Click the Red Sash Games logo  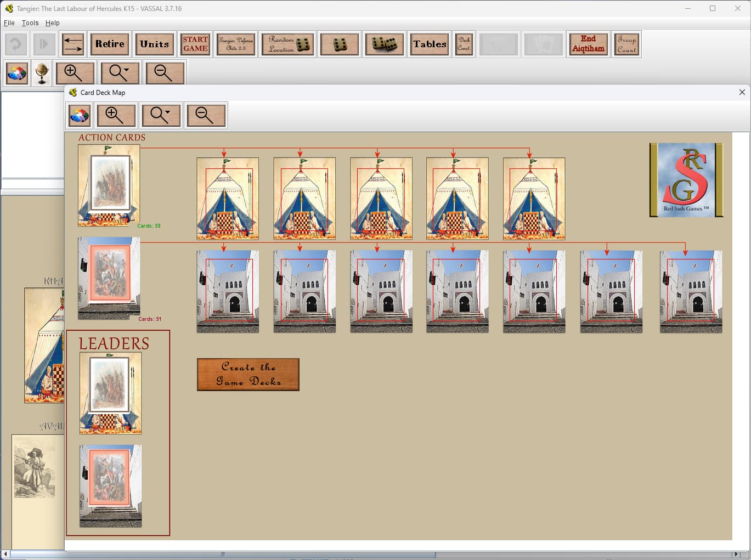(x=686, y=180)
